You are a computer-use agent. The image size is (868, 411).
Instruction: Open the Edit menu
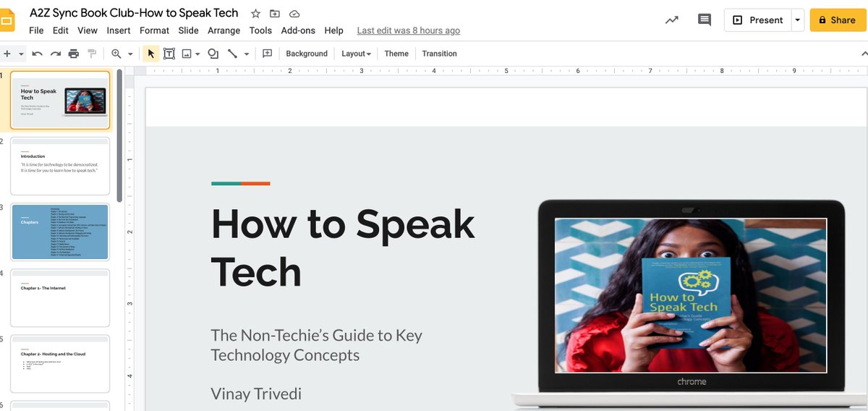pos(61,30)
